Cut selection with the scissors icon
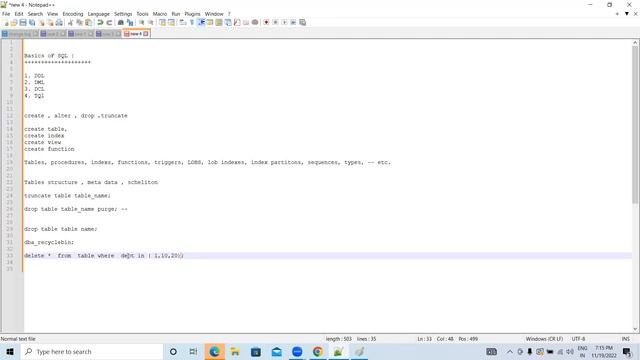The height and width of the screenshot is (360, 640). [x=71, y=22]
